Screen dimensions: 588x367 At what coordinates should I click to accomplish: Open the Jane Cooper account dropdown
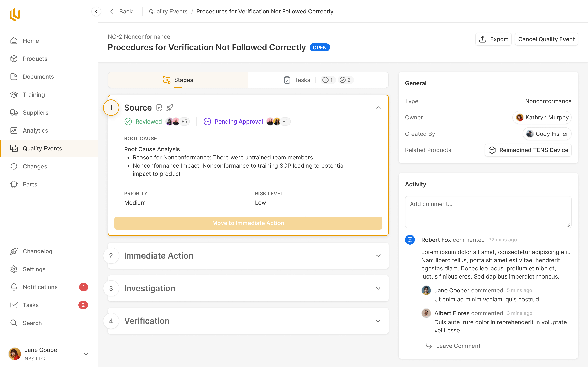[x=86, y=354]
